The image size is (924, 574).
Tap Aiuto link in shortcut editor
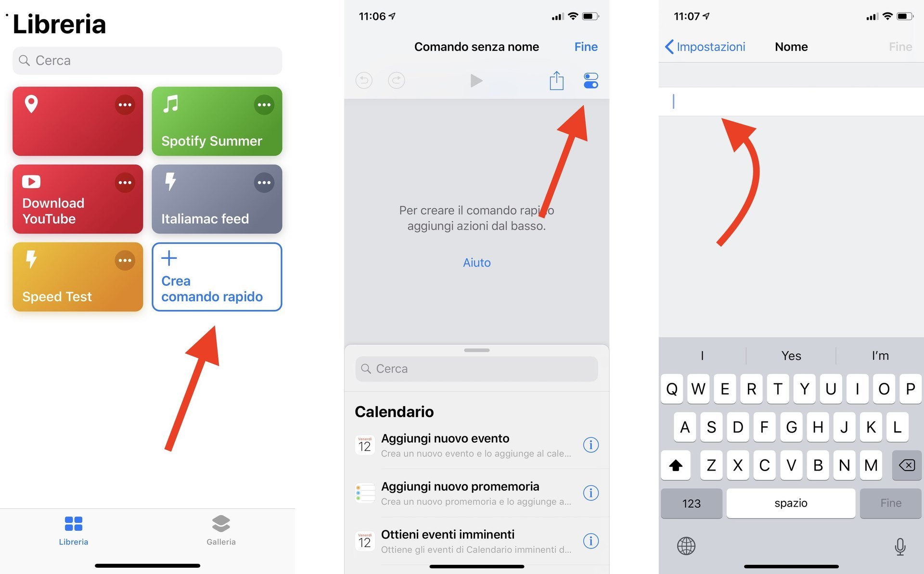(x=477, y=263)
